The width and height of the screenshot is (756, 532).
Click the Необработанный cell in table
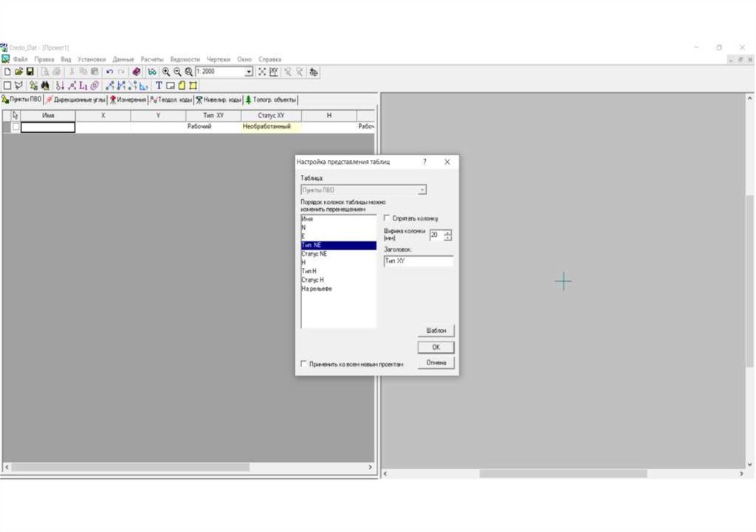point(271,127)
